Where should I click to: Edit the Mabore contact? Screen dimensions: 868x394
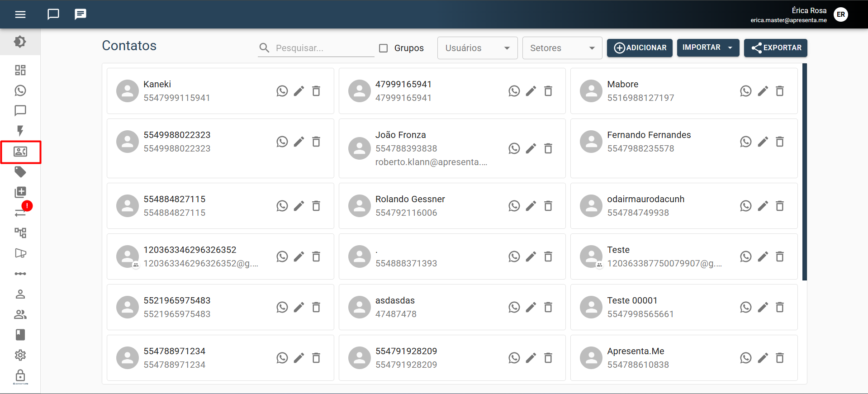763,91
